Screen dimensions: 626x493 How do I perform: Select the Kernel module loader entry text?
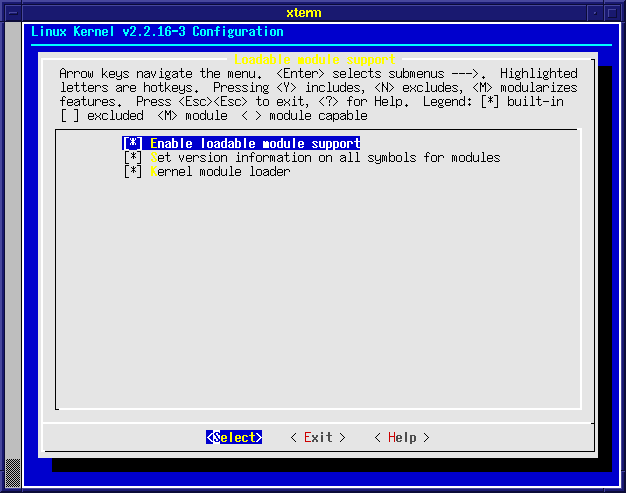coord(220,172)
